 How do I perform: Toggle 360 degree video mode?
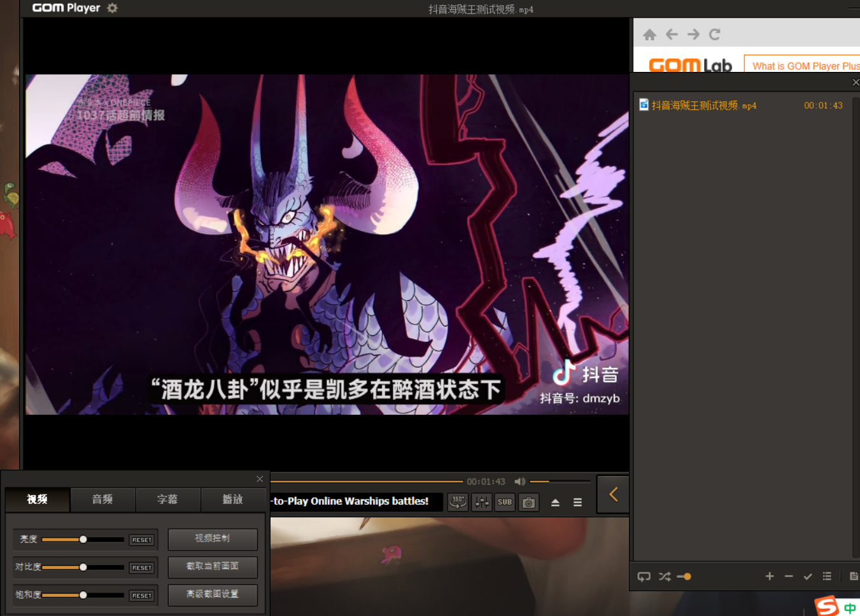[x=458, y=502]
